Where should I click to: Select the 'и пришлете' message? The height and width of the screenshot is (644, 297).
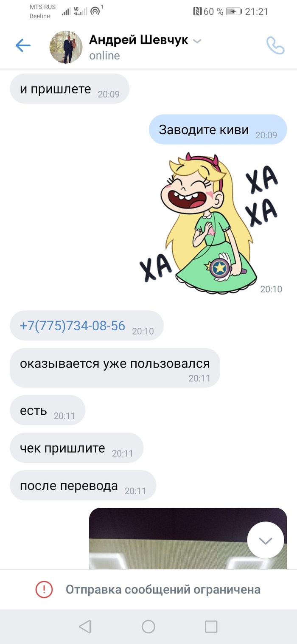click(70, 88)
